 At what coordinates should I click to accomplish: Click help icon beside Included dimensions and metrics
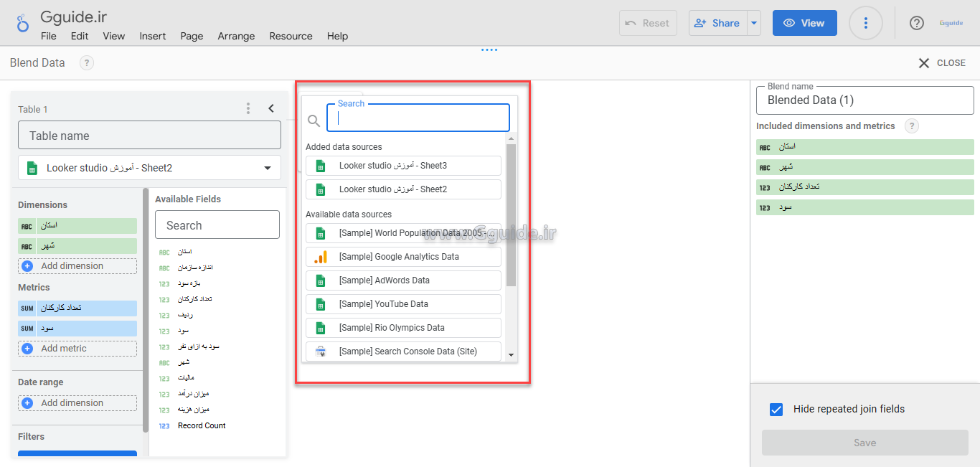pos(911,126)
